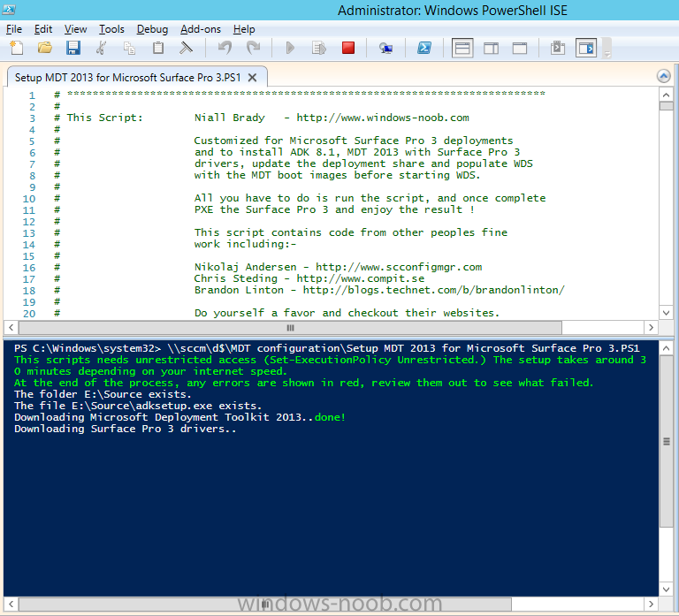The height and width of the screenshot is (616, 679).
Task: Script pane scroll right arrow
Action: coord(651,328)
